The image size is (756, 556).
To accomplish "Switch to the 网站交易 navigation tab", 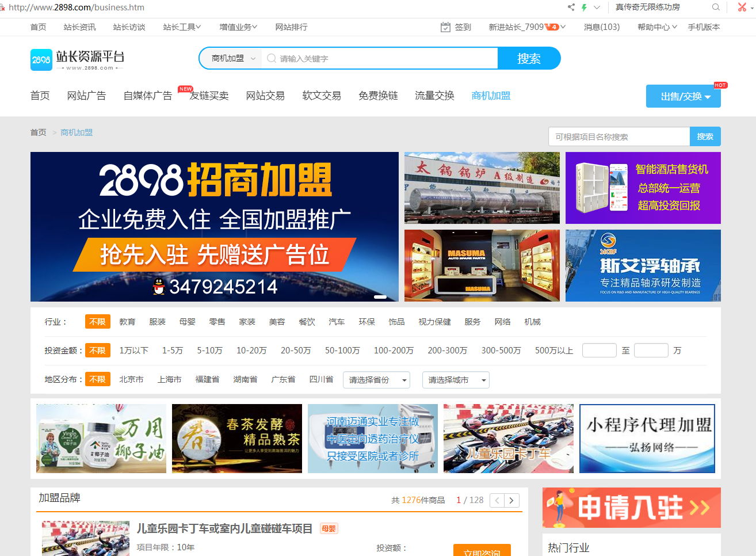I will tap(265, 96).
